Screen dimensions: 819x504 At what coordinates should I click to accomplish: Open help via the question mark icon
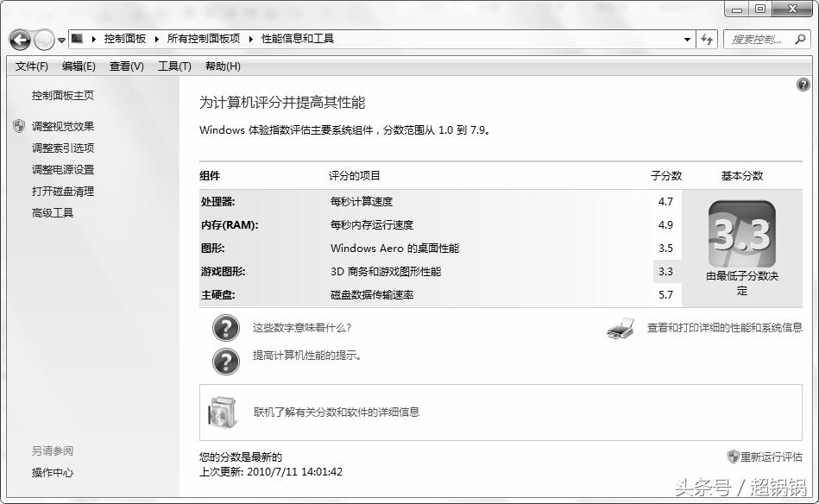point(803,83)
